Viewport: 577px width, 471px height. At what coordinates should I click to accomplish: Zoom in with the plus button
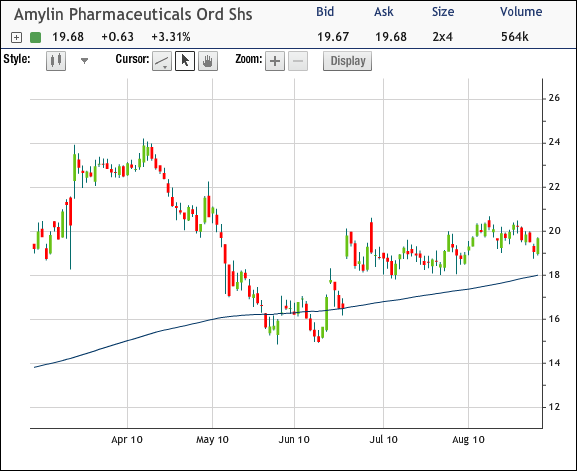[x=275, y=61]
